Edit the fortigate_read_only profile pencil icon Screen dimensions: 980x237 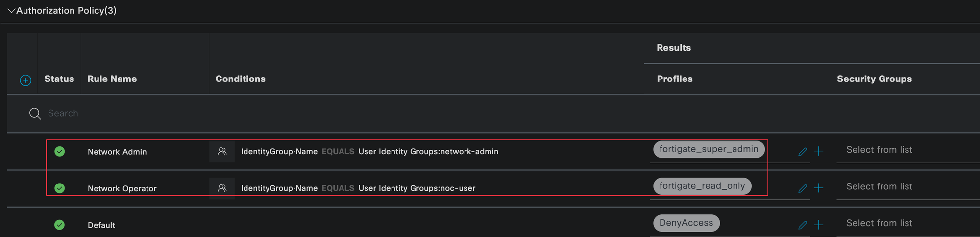[x=802, y=188]
